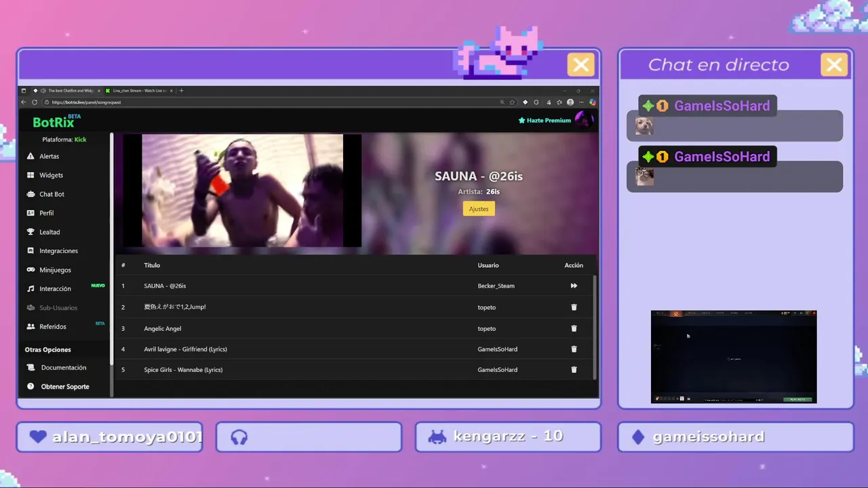The width and height of the screenshot is (868, 488).
Task: Open the Minijuegos section
Action: click(55, 270)
